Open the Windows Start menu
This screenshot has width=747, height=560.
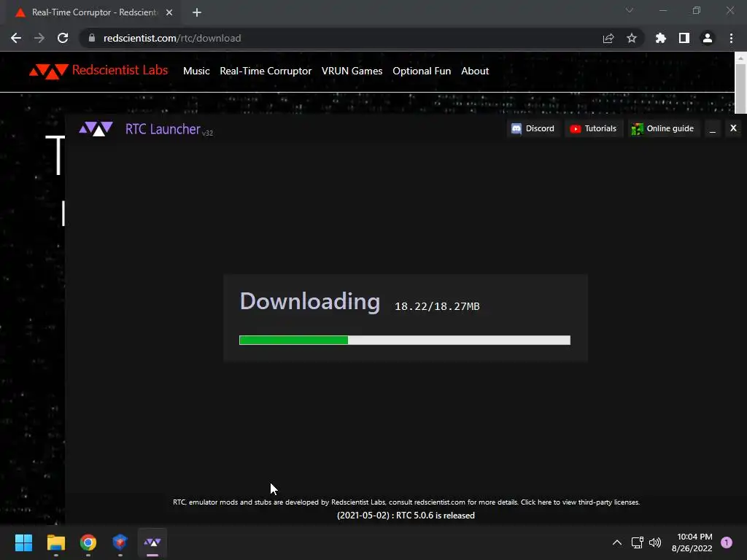tap(23, 542)
